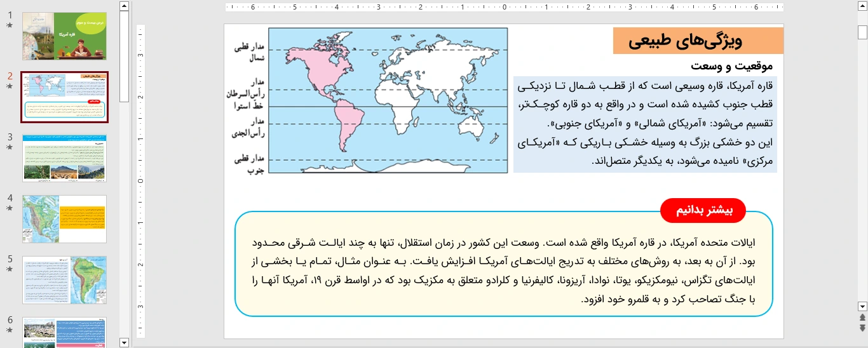This screenshot has width=868, height=348.
Task: Click the main editor scrollbar down arrow
Action: pos(862,306)
